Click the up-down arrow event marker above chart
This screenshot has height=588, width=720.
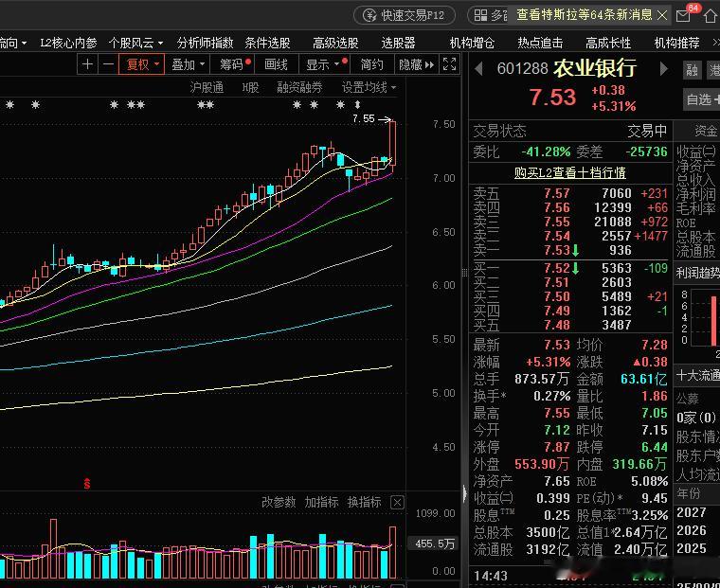pos(358,105)
